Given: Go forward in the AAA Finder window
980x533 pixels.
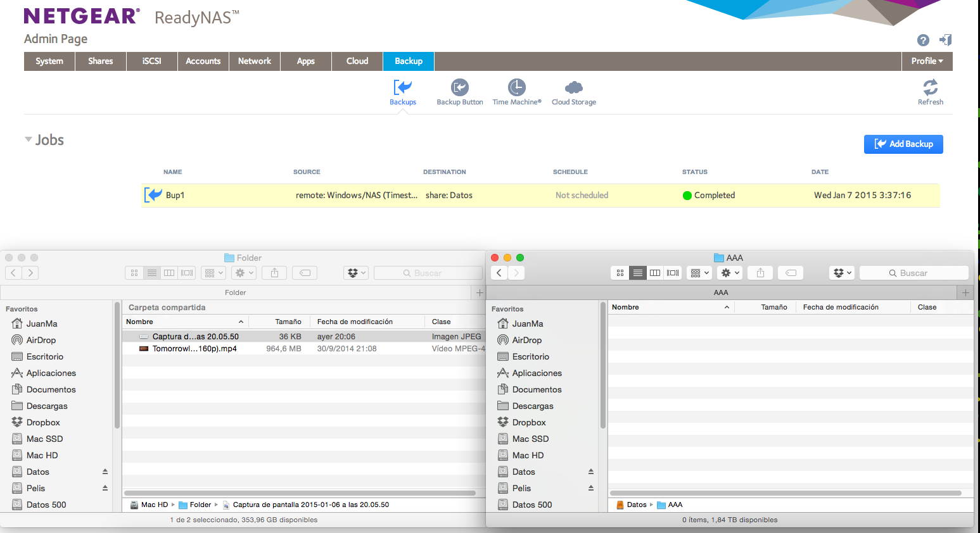Looking at the screenshot, I should coord(516,273).
